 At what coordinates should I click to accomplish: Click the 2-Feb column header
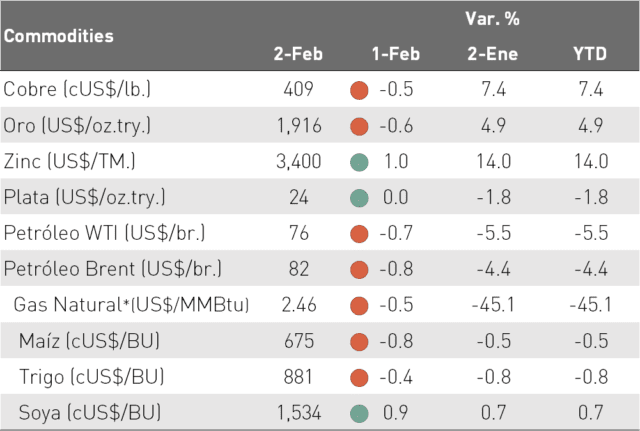click(298, 54)
